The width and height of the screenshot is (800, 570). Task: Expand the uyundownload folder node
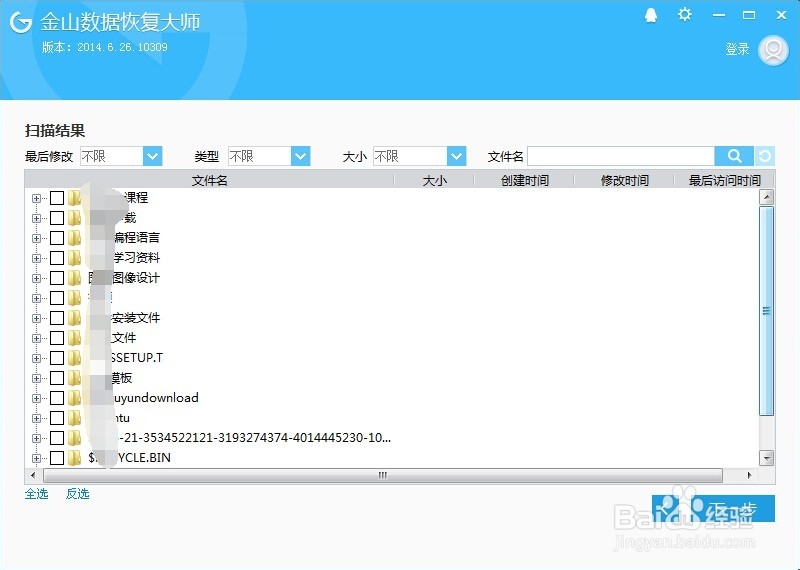coord(36,398)
